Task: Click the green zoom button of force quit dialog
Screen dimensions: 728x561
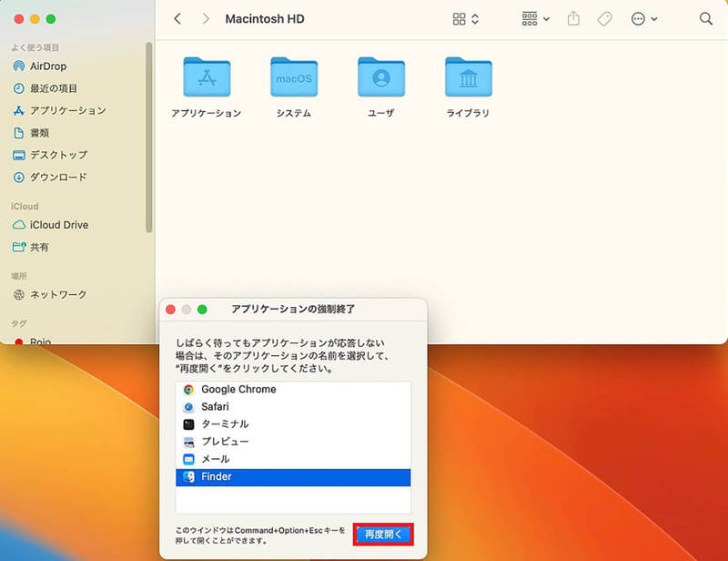Action: click(x=202, y=310)
